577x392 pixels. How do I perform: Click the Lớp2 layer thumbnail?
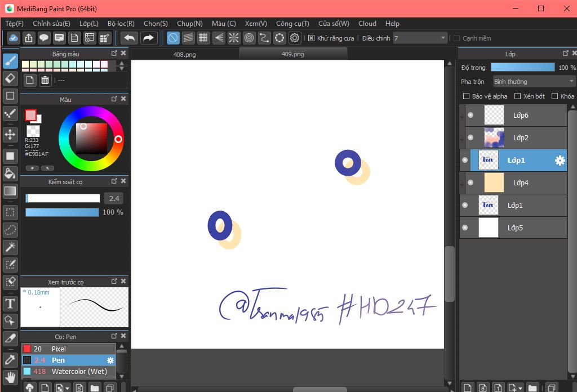point(494,137)
